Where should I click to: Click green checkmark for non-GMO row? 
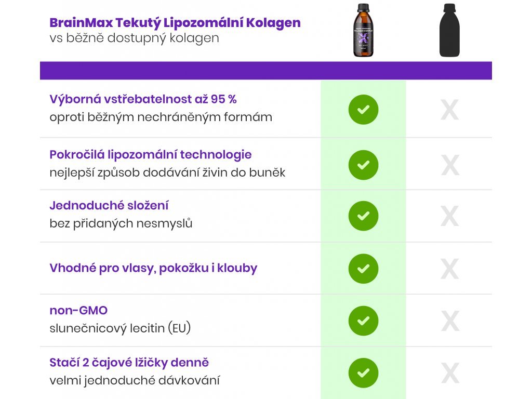tap(363, 321)
